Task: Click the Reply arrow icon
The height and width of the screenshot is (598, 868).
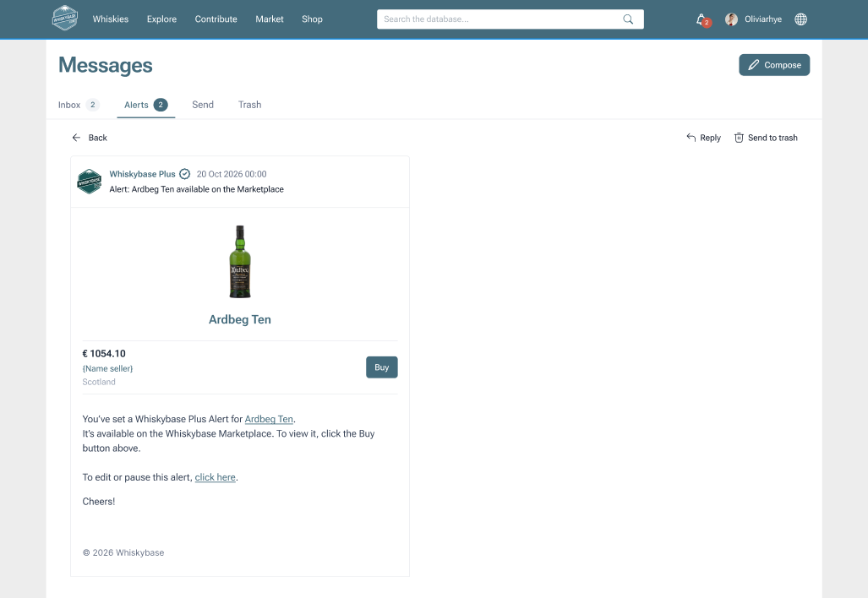Action: 691,137
